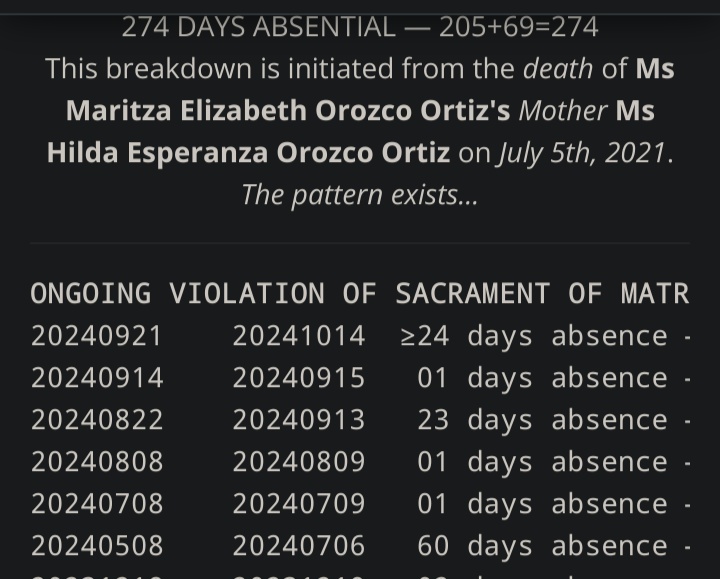Select the end date 20241014
This screenshot has width=720, height=579.
tap(299, 336)
